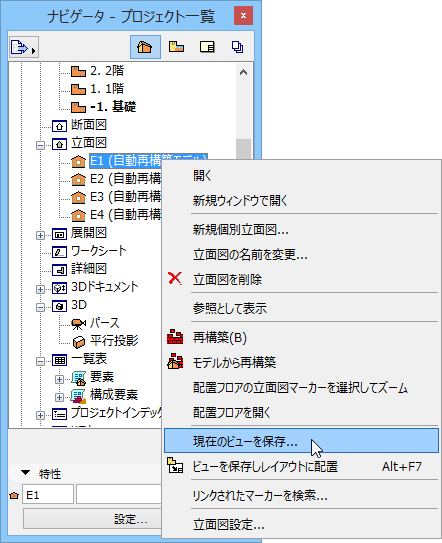
Task: Click the 設定... button
Action: [x=92, y=519]
